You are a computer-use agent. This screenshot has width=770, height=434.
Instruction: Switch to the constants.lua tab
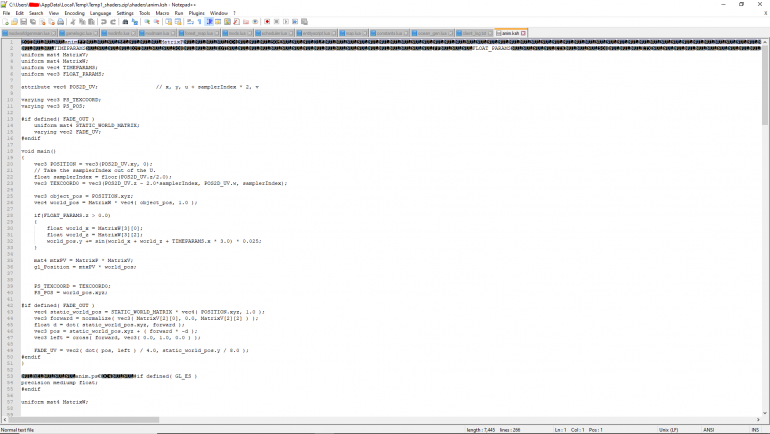click(x=389, y=33)
